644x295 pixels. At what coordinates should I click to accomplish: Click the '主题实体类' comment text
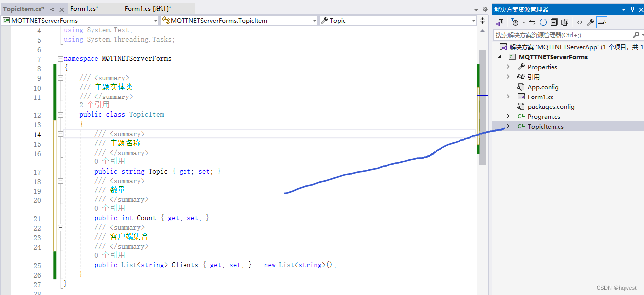coord(114,87)
